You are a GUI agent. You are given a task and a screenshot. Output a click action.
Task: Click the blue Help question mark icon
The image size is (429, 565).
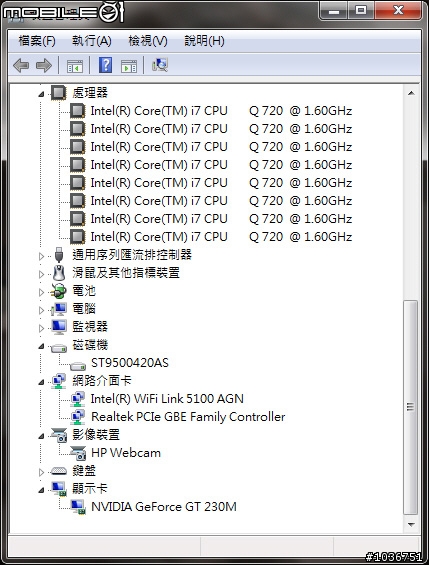click(x=105, y=65)
